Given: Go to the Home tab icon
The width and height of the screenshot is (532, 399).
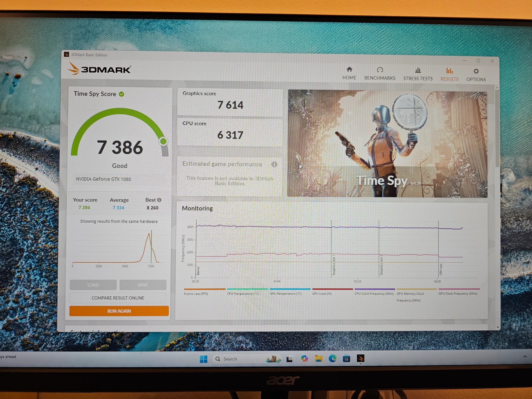Looking at the screenshot, I should [349, 69].
